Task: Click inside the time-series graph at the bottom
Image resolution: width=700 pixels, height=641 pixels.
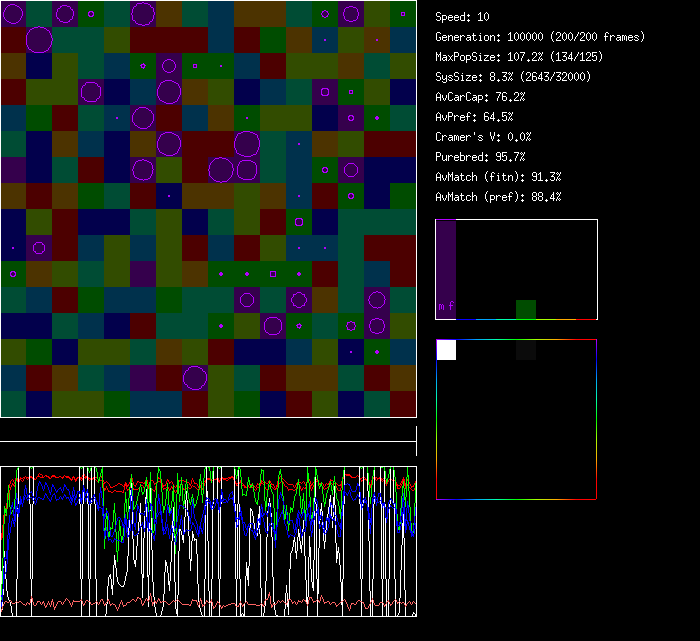Action: [208, 540]
